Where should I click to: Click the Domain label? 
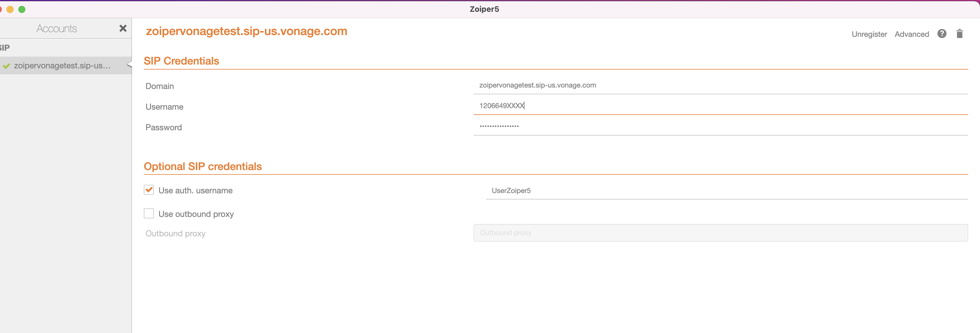pos(159,86)
